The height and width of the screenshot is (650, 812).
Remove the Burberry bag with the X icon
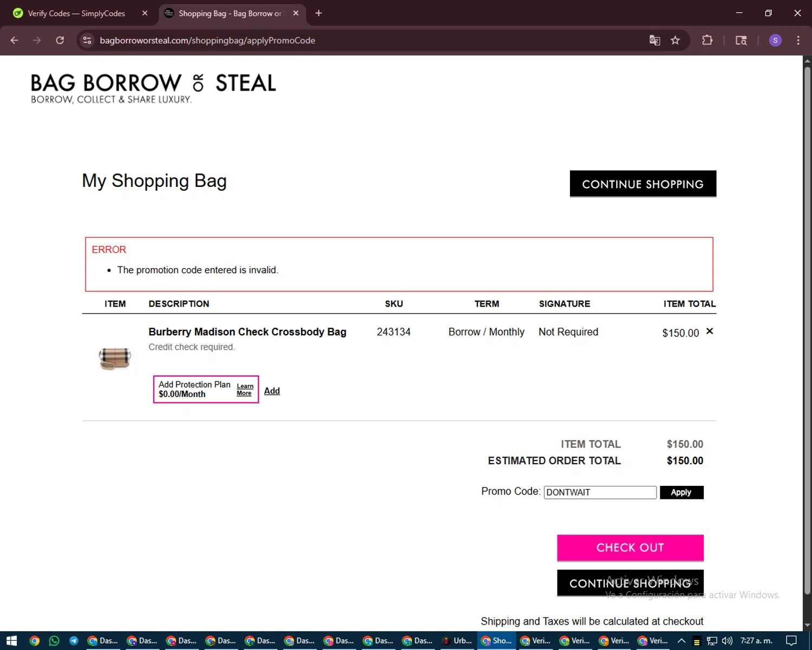click(710, 331)
